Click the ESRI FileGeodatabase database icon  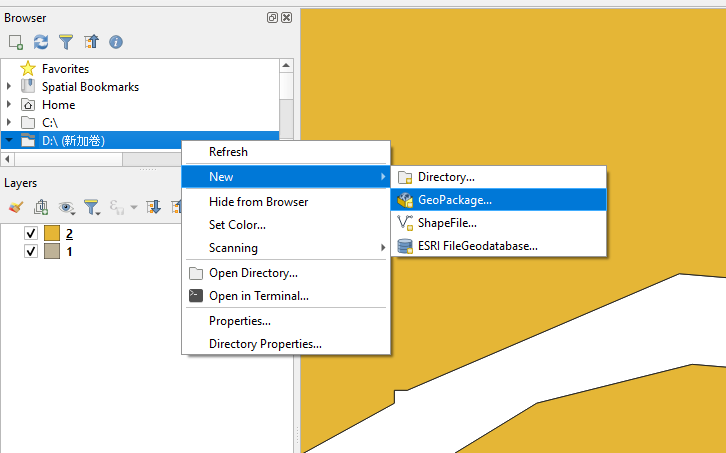(x=405, y=246)
